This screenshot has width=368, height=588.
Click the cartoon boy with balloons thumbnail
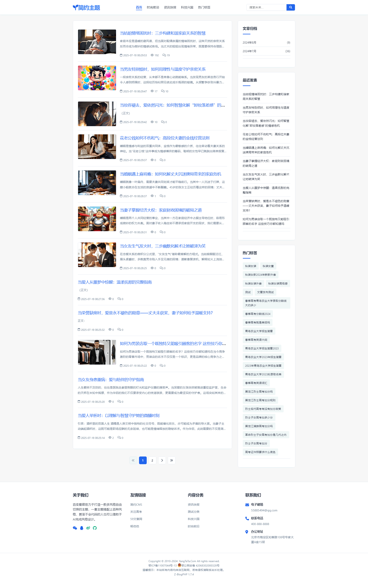97,78
